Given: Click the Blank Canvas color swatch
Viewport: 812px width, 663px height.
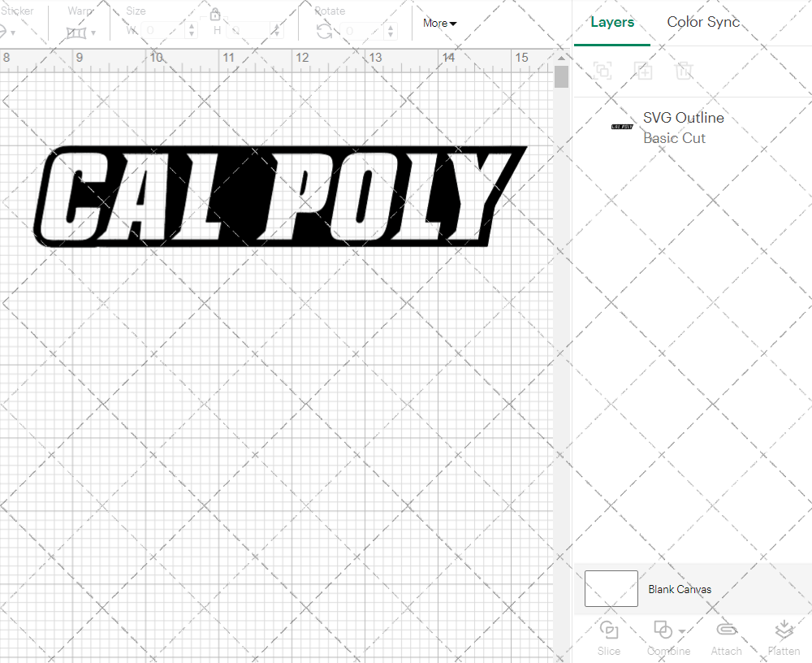Looking at the screenshot, I should coord(611,588).
